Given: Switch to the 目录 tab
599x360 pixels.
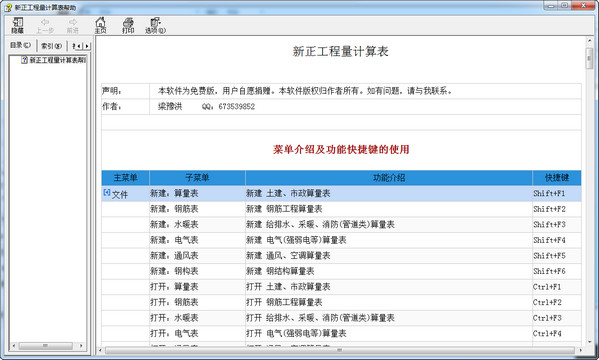Looking at the screenshot, I should (x=21, y=45).
